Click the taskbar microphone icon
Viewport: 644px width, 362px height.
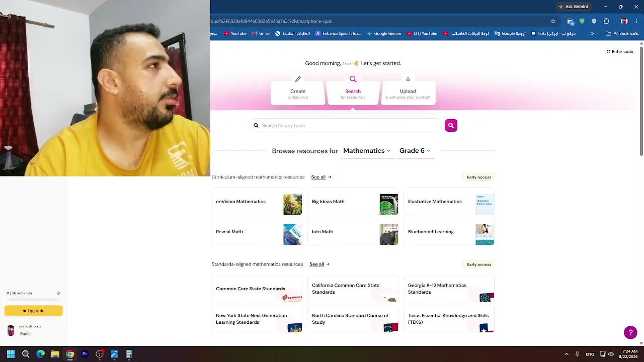(x=577, y=354)
